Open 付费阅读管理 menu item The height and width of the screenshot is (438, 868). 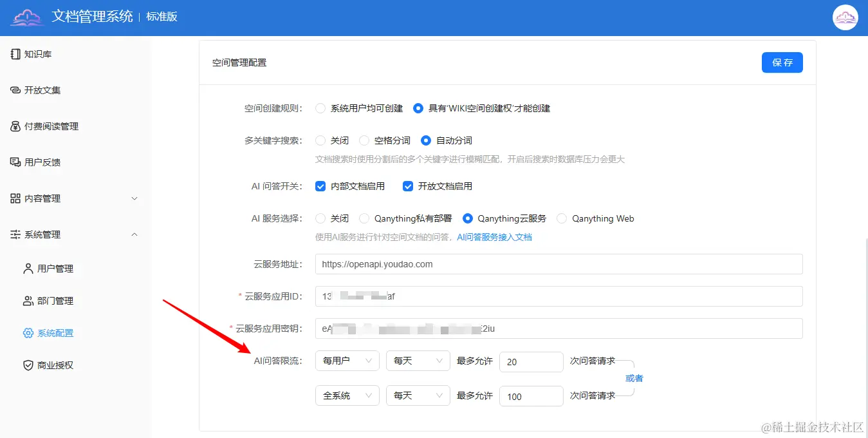pos(75,126)
